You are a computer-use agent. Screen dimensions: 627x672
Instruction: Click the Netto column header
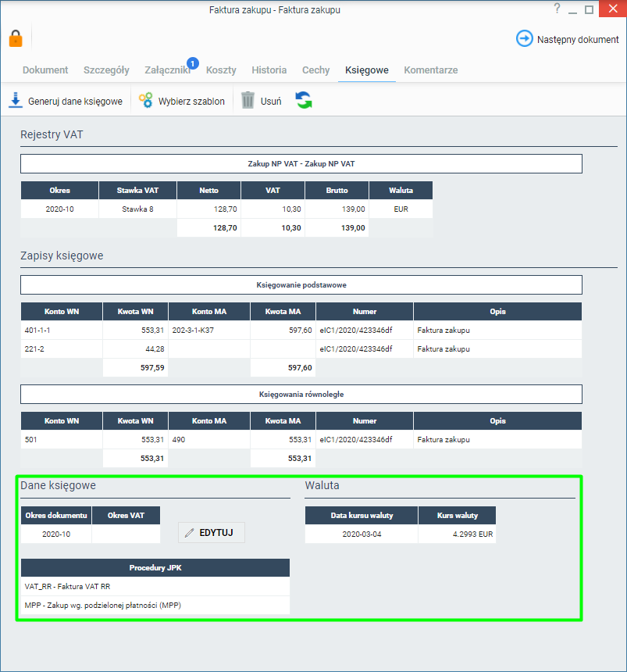[208, 191]
